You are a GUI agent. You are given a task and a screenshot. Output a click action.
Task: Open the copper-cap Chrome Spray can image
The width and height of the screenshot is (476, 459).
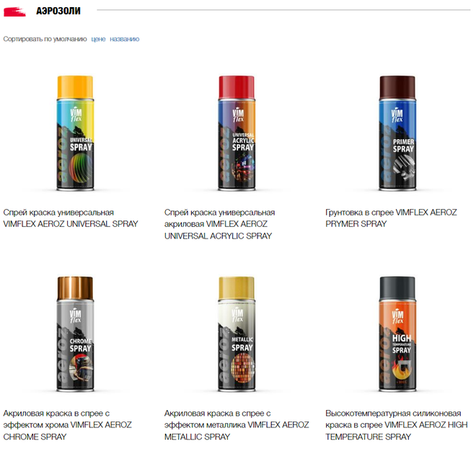[75, 334]
